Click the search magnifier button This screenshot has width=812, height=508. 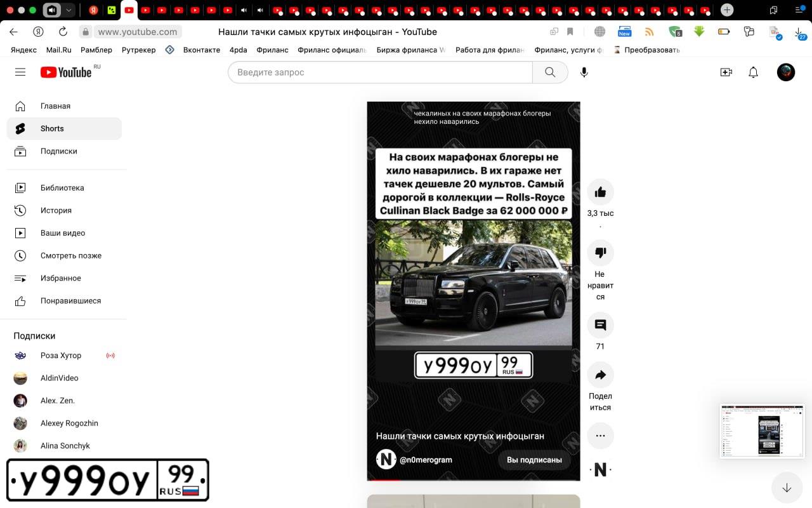pyautogui.click(x=550, y=72)
